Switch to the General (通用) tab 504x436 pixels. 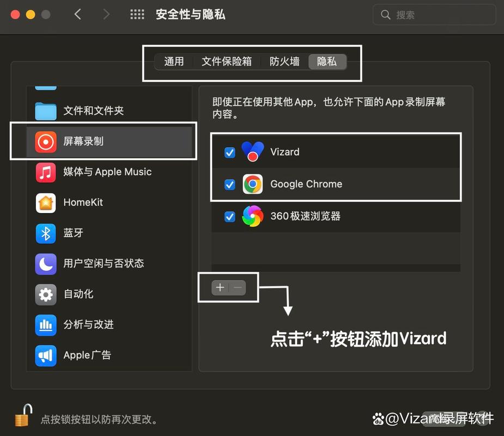pos(174,62)
